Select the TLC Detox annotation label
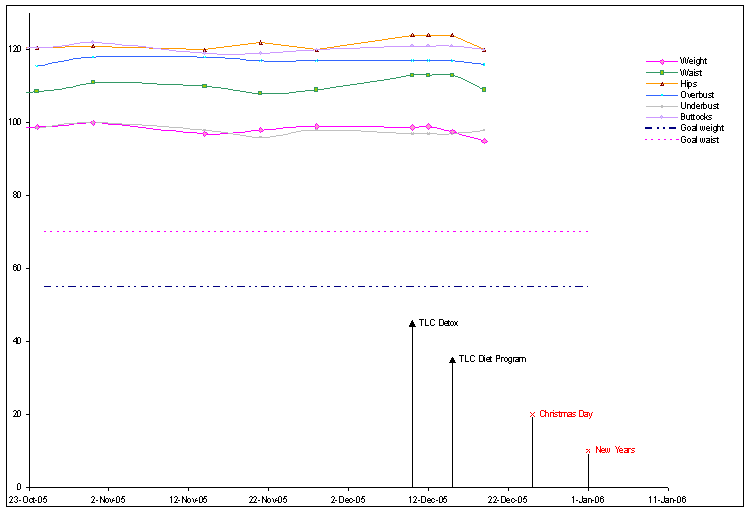Screen dimensions: 750x513 click(x=438, y=323)
